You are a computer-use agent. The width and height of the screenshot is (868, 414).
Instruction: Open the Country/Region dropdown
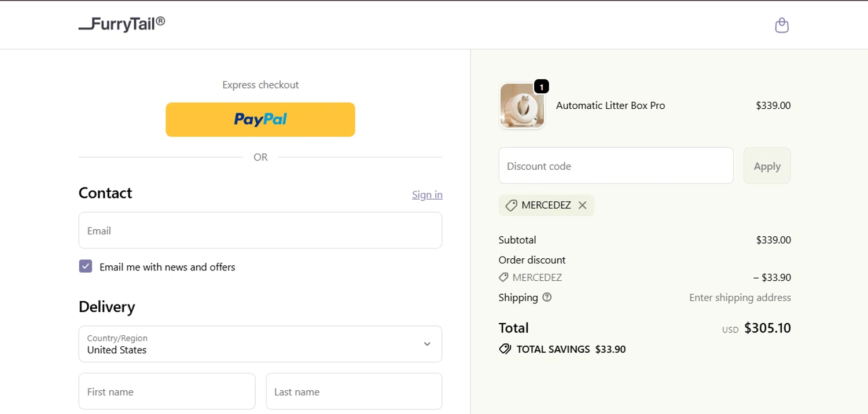(x=260, y=344)
